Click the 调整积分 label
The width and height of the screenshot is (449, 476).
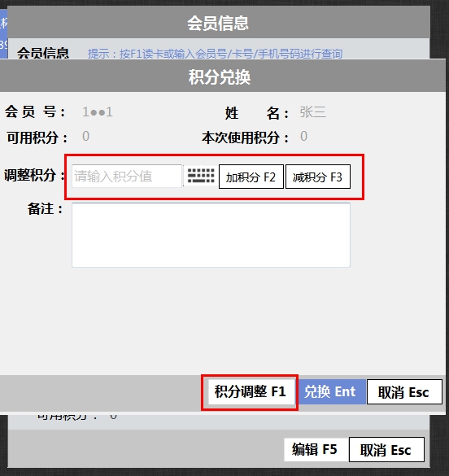point(34,176)
